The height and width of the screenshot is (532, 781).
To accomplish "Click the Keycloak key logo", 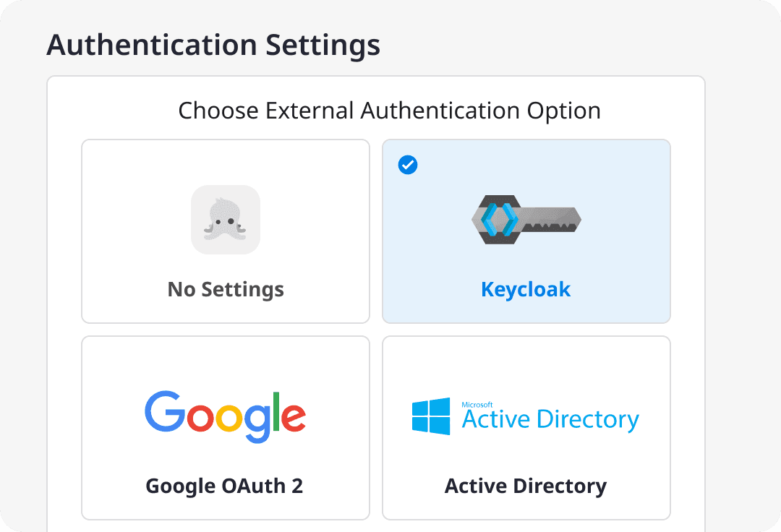I will click(x=526, y=220).
